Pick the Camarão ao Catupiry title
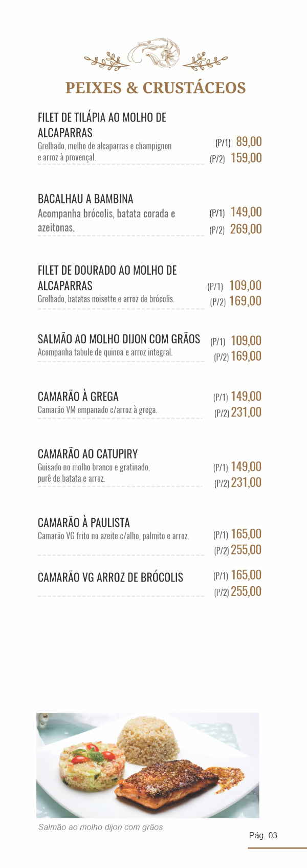 [x=87, y=454]
